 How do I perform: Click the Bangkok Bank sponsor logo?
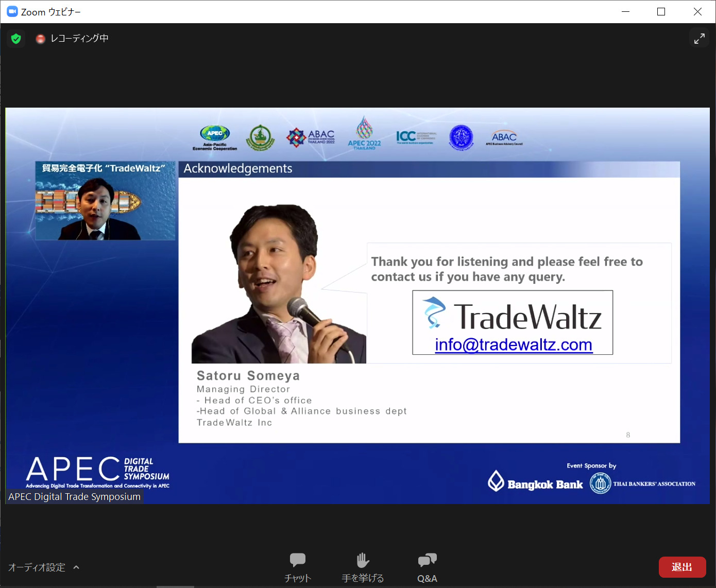[x=535, y=482]
